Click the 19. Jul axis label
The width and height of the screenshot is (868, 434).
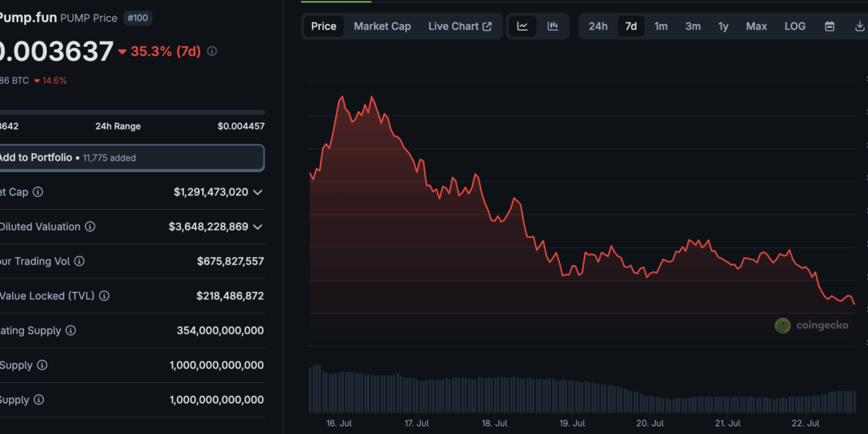[x=572, y=423]
